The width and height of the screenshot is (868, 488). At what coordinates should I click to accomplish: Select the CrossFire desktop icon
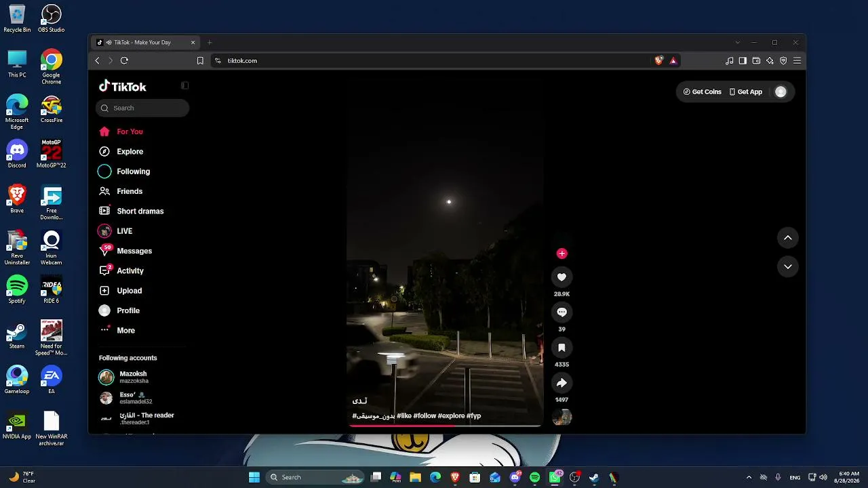pos(52,109)
